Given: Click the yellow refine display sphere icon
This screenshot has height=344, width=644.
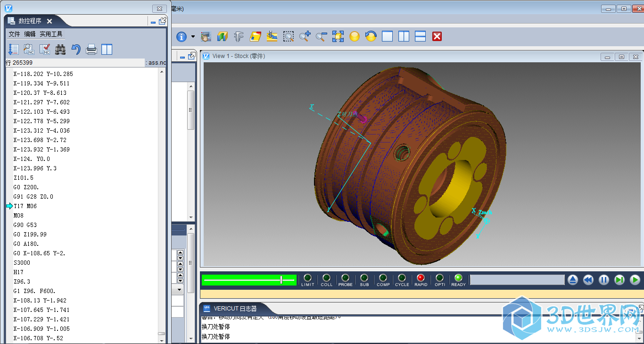Looking at the screenshot, I should 355,36.
